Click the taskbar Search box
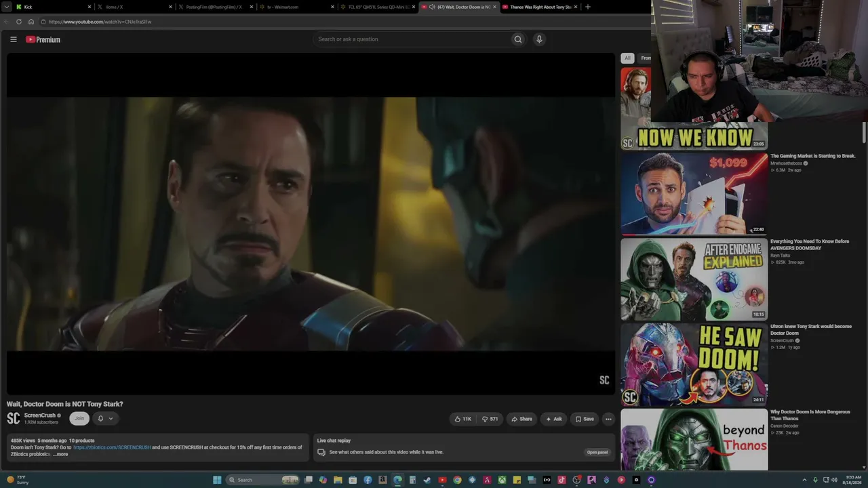Viewport: 868px width, 488px height. (263, 480)
